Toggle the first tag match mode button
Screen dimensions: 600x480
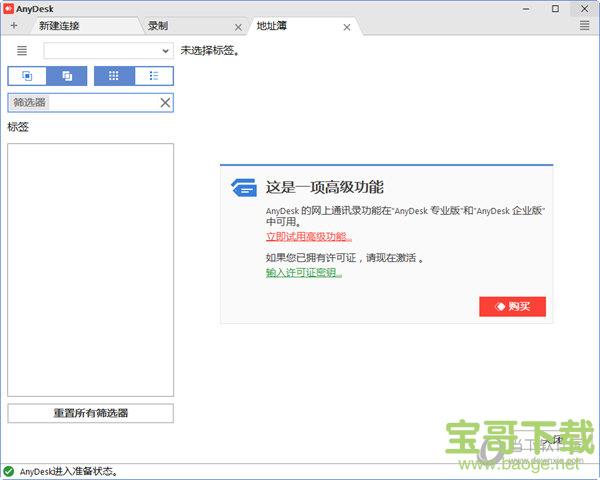tap(27, 76)
